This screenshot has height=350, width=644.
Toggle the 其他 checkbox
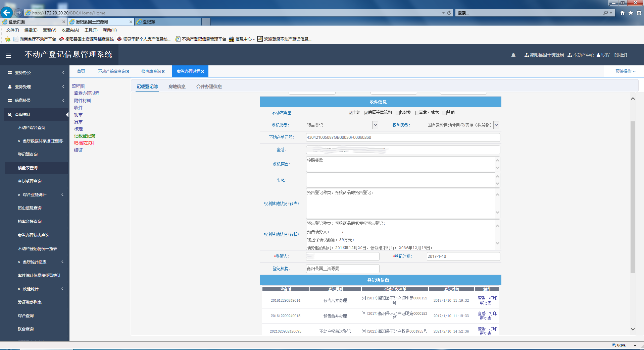point(444,113)
